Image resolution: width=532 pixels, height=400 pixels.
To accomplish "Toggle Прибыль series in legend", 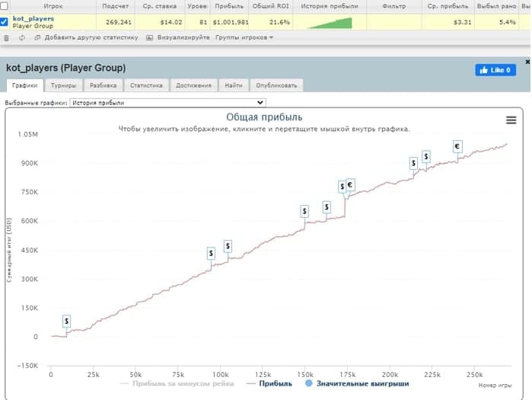I will pyautogui.click(x=269, y=383).
